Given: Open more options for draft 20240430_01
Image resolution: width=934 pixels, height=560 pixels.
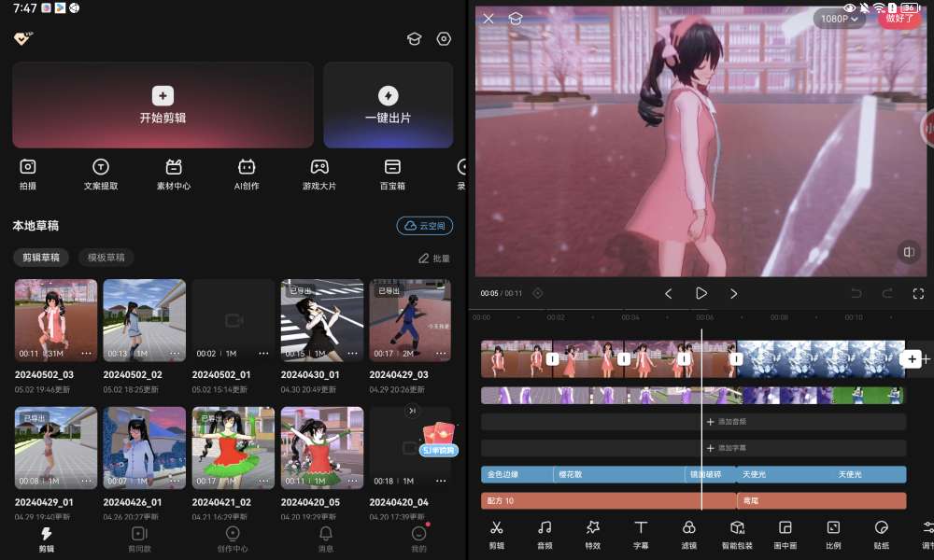Looking at the screenshot, I should tap(353, 354).
